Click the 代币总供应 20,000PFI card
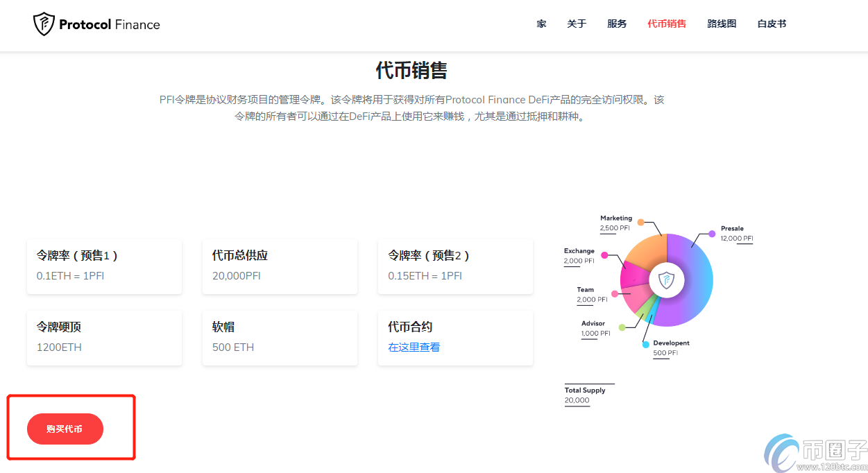The width and height of the screenshot is (868, 473). tap(280, 266)
